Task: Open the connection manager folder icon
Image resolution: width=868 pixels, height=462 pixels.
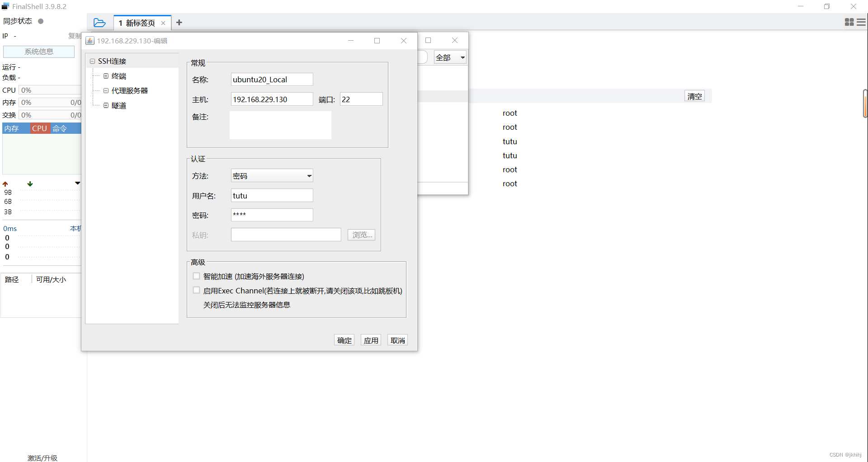Action: [99, 23]
